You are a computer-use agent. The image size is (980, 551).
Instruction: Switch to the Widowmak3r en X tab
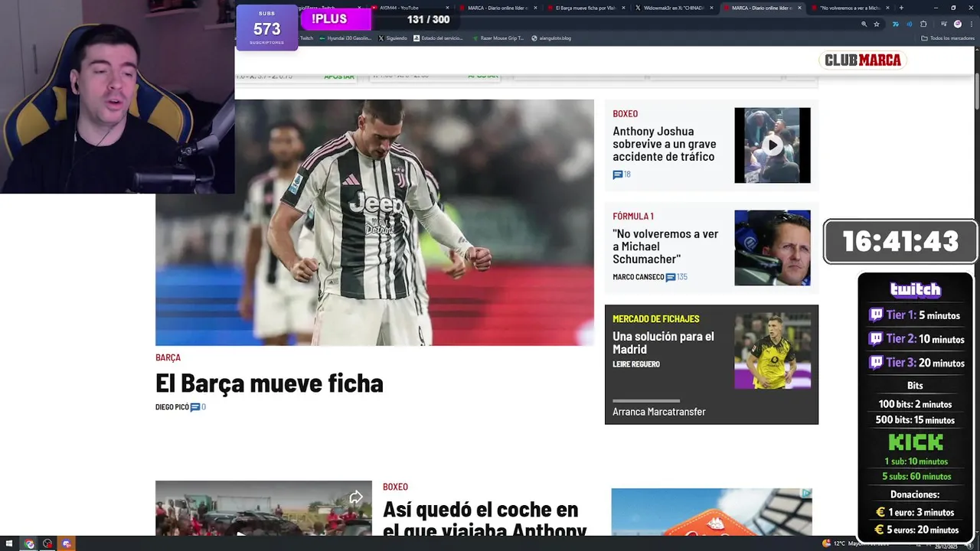674,8
